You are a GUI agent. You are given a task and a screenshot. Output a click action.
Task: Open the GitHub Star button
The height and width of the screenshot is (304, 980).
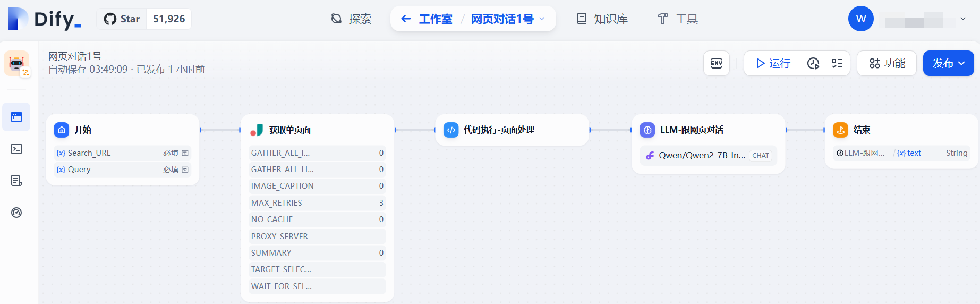click(122, 19)
